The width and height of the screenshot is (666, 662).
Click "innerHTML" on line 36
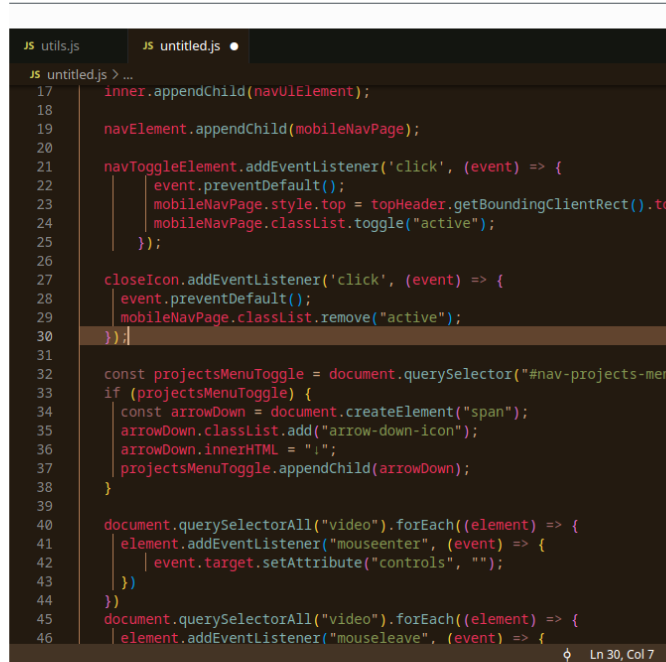pos(241,450)
